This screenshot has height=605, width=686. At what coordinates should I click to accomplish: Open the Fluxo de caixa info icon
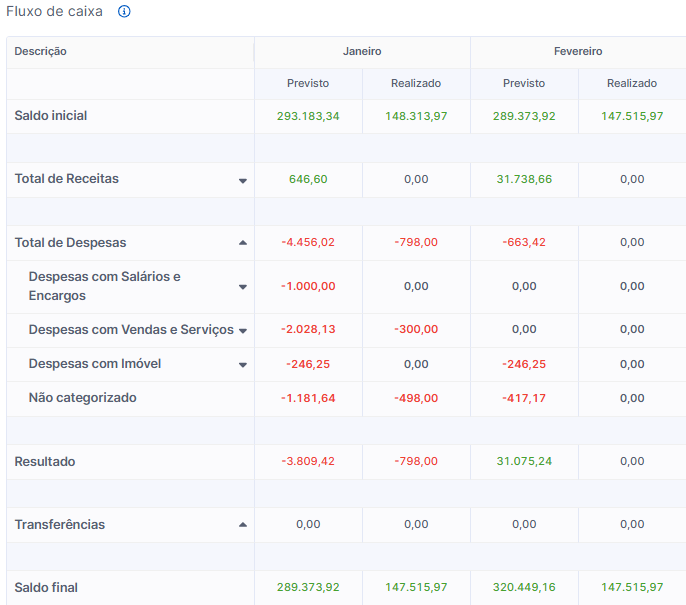click(x=124, y=11)
